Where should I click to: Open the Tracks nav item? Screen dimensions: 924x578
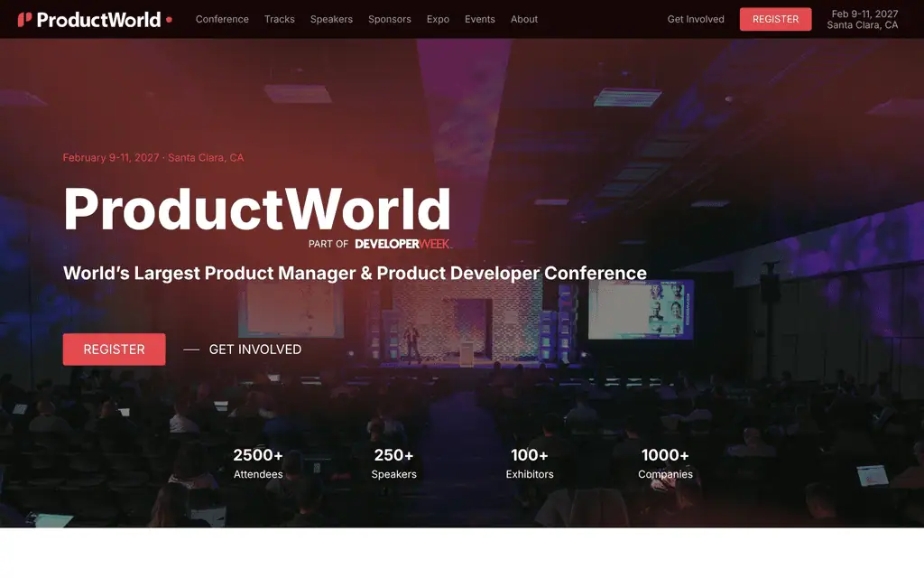pos(280,19)
